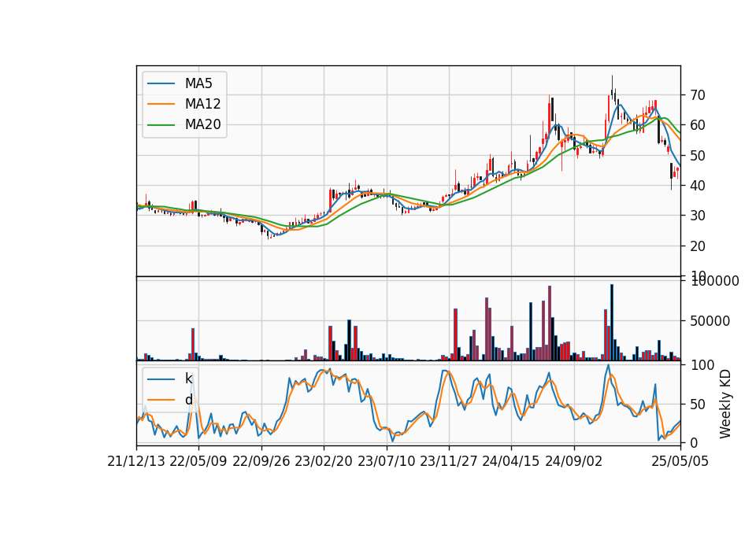Click the blue k legend line sample

pyautogui.click(x=161, y=379)
